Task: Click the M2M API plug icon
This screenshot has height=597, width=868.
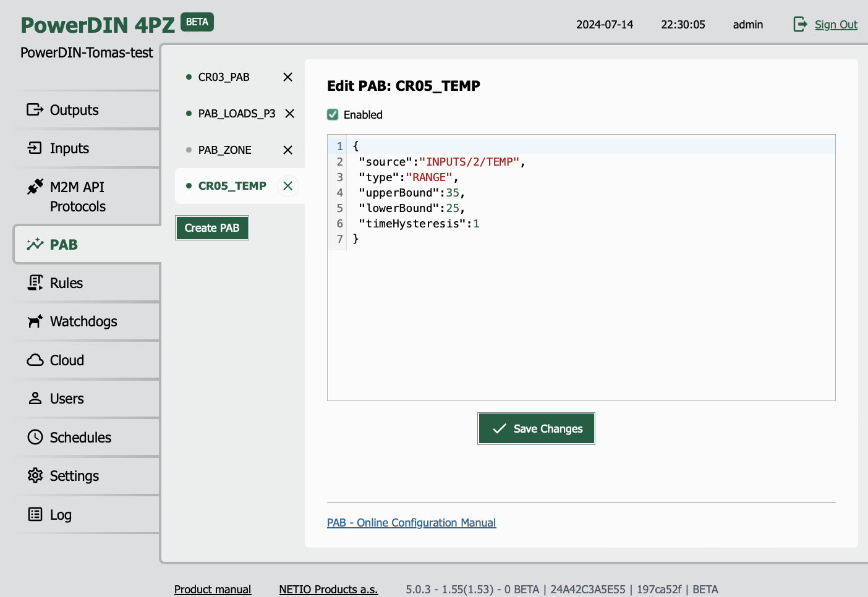Action: click(35, 187)
